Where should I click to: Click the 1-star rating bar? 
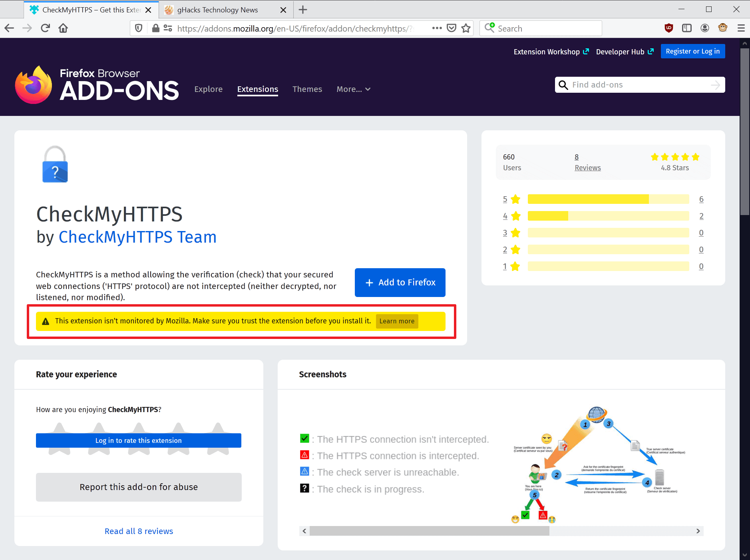point(608,266)
